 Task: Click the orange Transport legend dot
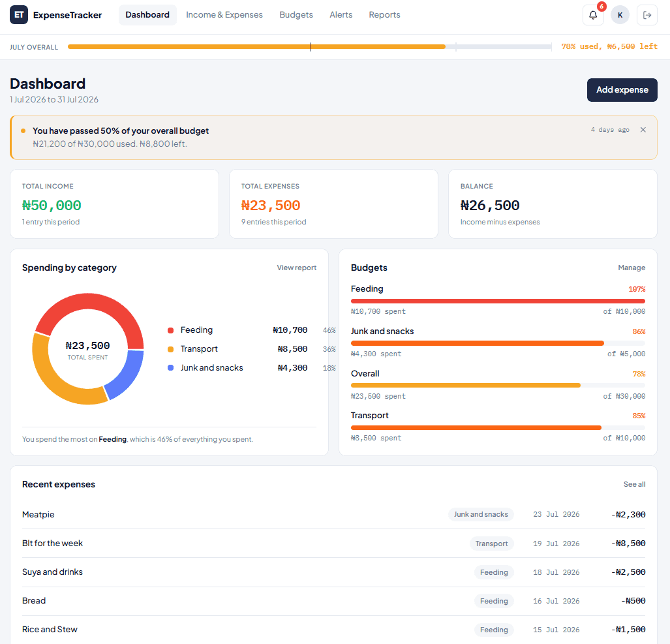[170, 349]
